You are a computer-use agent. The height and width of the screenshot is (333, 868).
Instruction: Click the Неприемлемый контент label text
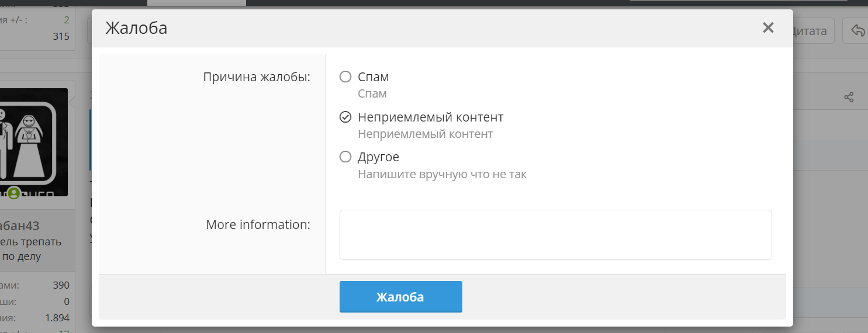click(x=431, y=117)
